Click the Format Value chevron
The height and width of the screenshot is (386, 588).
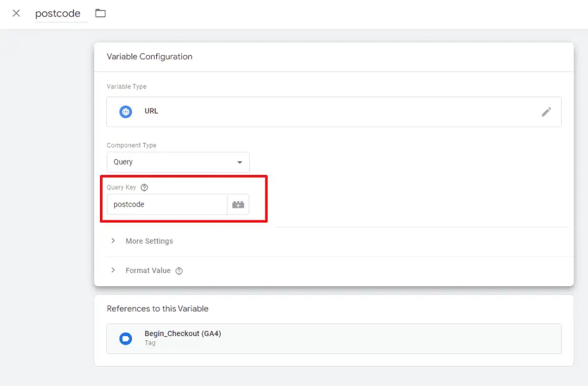click(x=113, y=270)
